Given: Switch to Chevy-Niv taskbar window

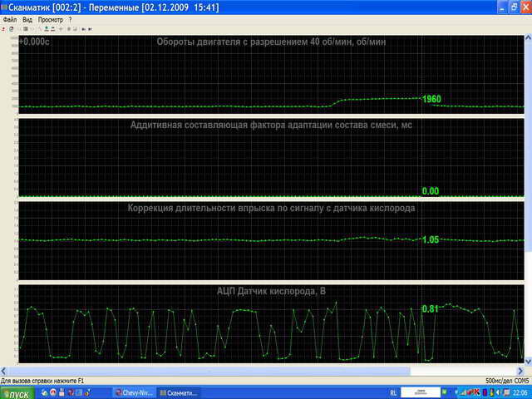Looking at the screenshot, I should (x=131, y=392).
